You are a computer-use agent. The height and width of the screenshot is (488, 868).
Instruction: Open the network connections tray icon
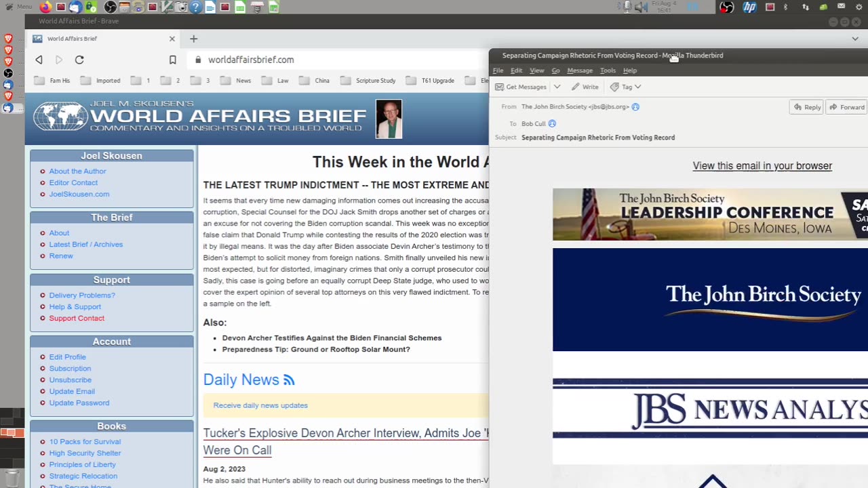click(x=805, y=7)
